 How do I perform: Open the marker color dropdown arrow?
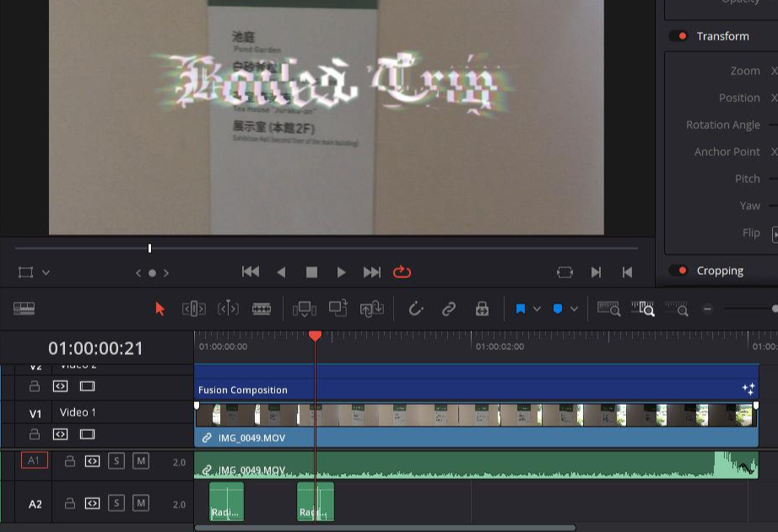pos(574,309)
